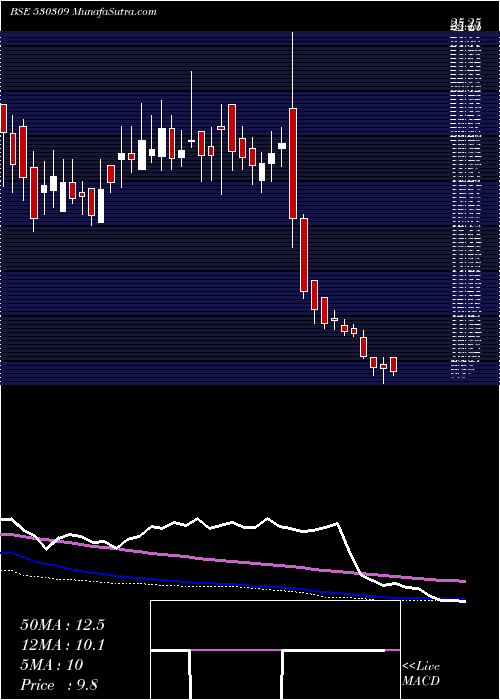This screenshot has width=500, height=700.
Task: Click the MACD histogram box
Action: point(275,650)
